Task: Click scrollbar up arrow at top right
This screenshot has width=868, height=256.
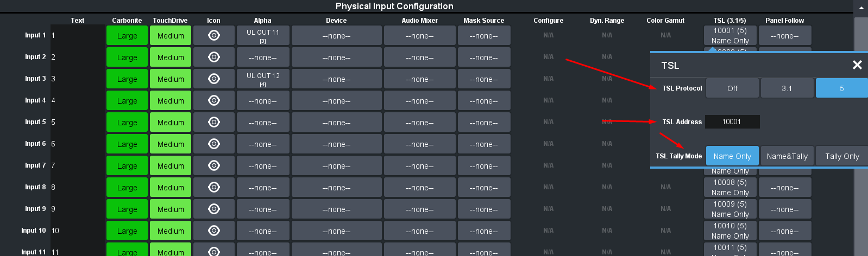Action: pos(861,8)
